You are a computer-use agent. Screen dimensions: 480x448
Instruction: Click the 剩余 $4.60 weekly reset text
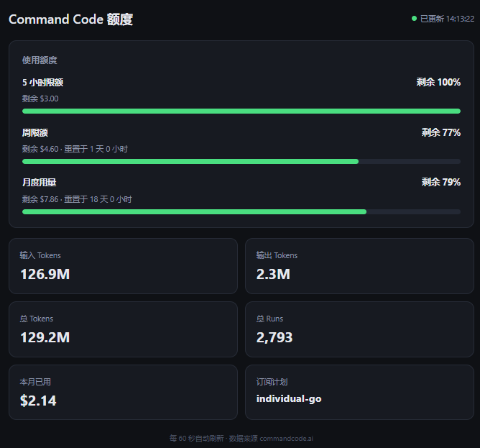[x=75, y=149]
